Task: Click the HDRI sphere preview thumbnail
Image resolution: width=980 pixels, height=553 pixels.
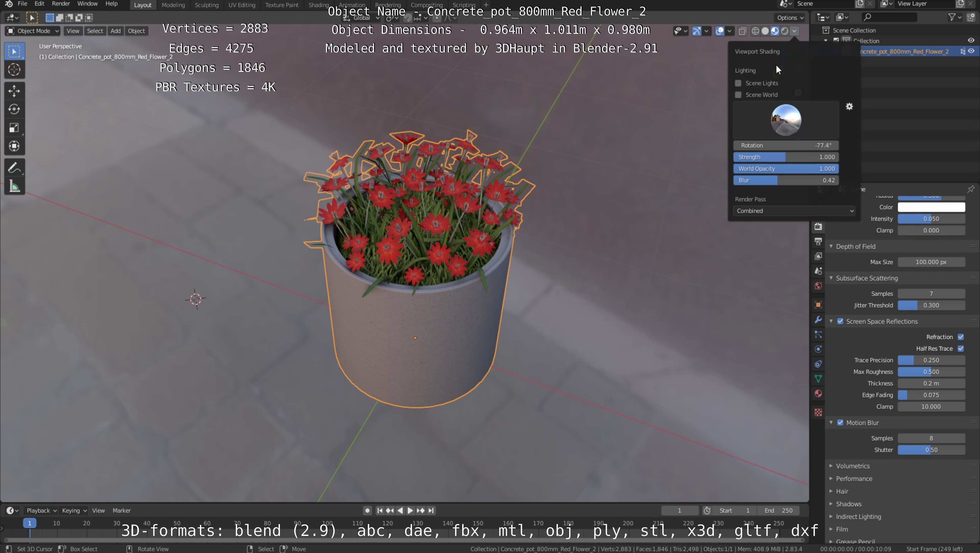Action: pos(786,120)
